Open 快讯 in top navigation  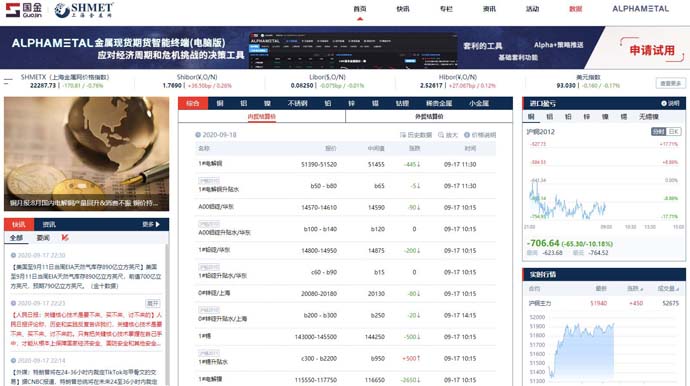(x=403, y=9)
